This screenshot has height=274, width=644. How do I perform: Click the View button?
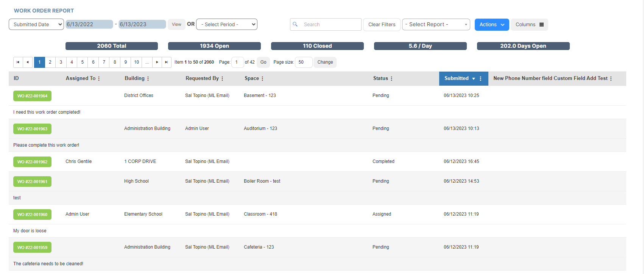tap(176, 24)
